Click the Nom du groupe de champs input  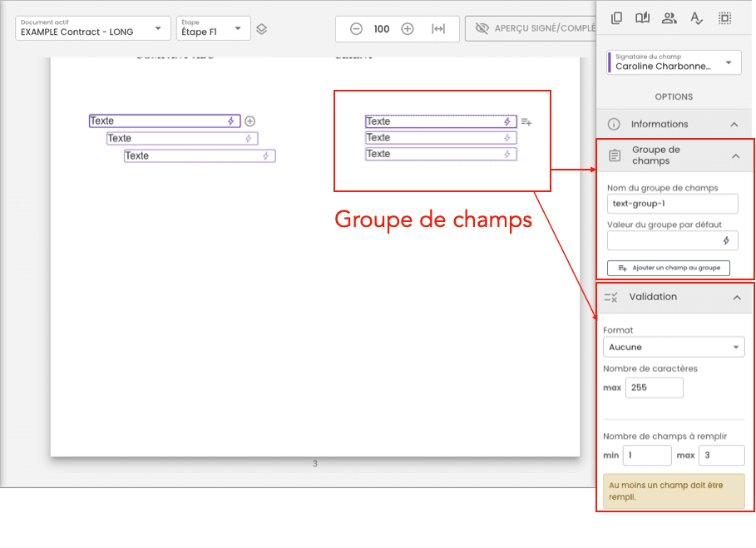672,204
